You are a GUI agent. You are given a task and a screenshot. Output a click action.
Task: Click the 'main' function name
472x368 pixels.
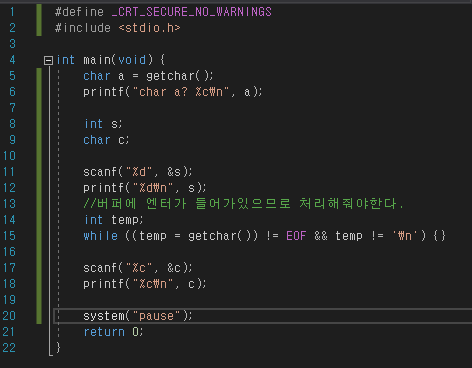coord(97,60)
